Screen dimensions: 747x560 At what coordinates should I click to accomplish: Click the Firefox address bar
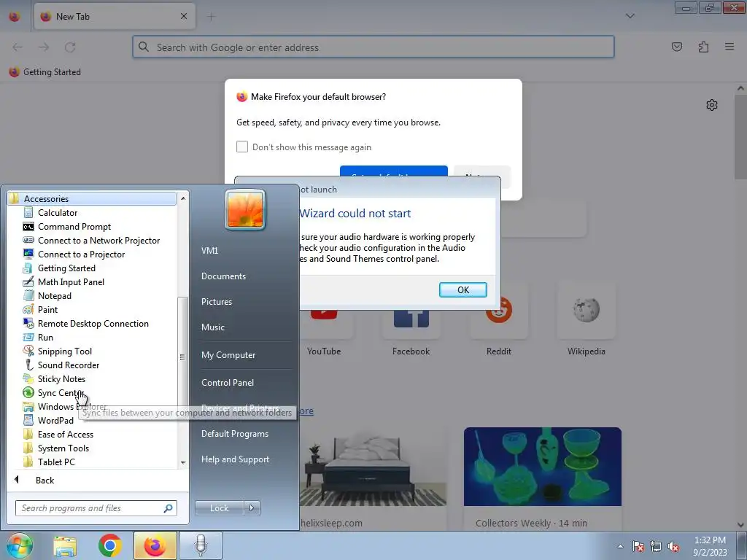tap(373, 47)
